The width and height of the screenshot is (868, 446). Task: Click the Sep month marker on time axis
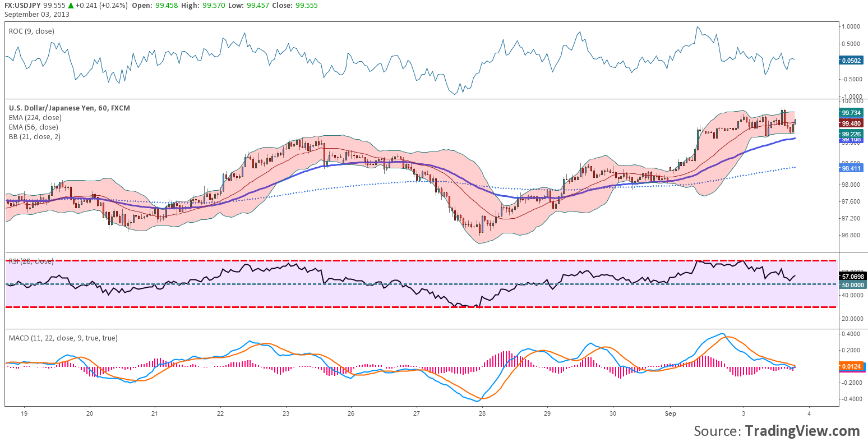(671, 413)
